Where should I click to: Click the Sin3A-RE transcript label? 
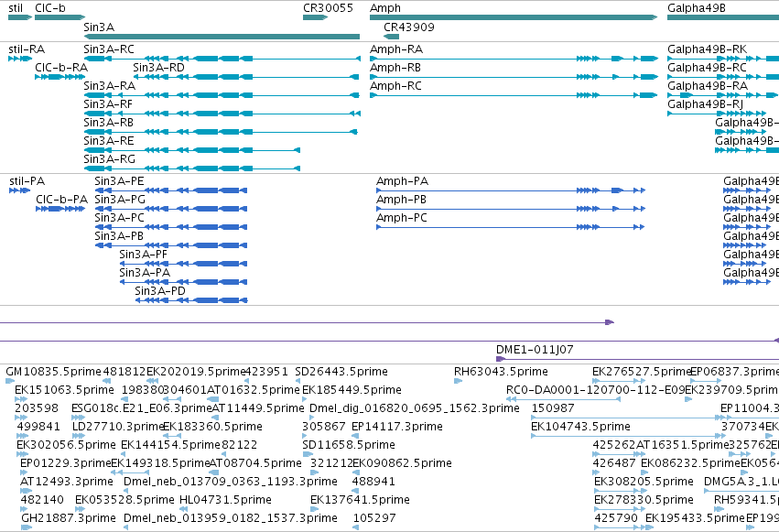pyautogui.click(x=108, y=141)
